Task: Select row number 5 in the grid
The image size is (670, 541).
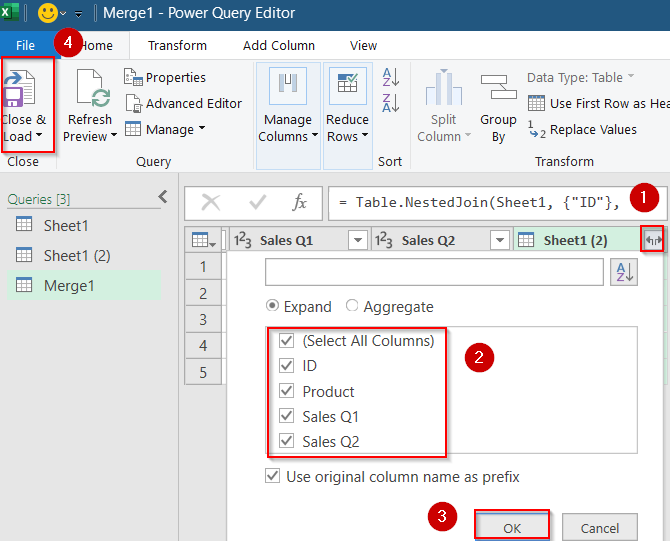Action: pyautogui.click(x=203, y=372)
